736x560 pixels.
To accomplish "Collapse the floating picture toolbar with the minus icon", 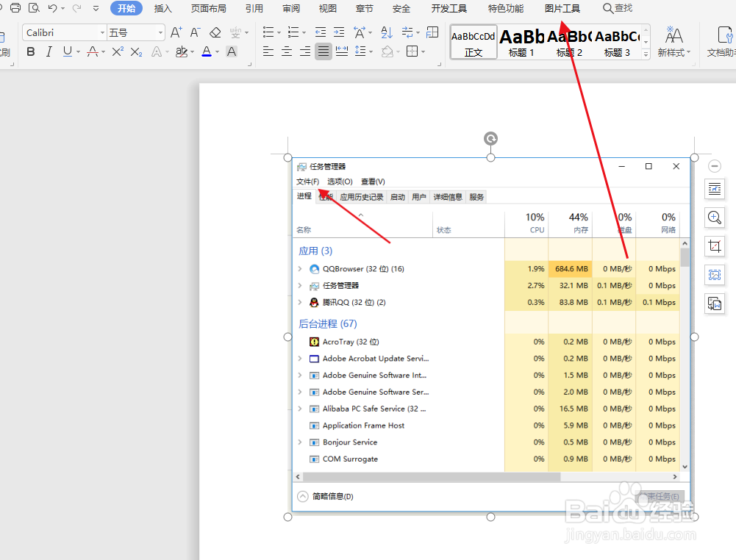I will (x=715, y=166).
